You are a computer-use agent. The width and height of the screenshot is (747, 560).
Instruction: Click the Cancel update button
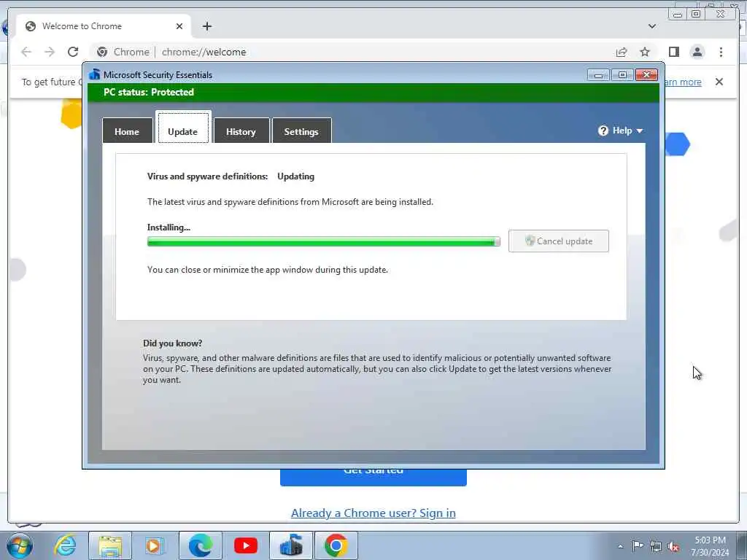tap(558, 241)
